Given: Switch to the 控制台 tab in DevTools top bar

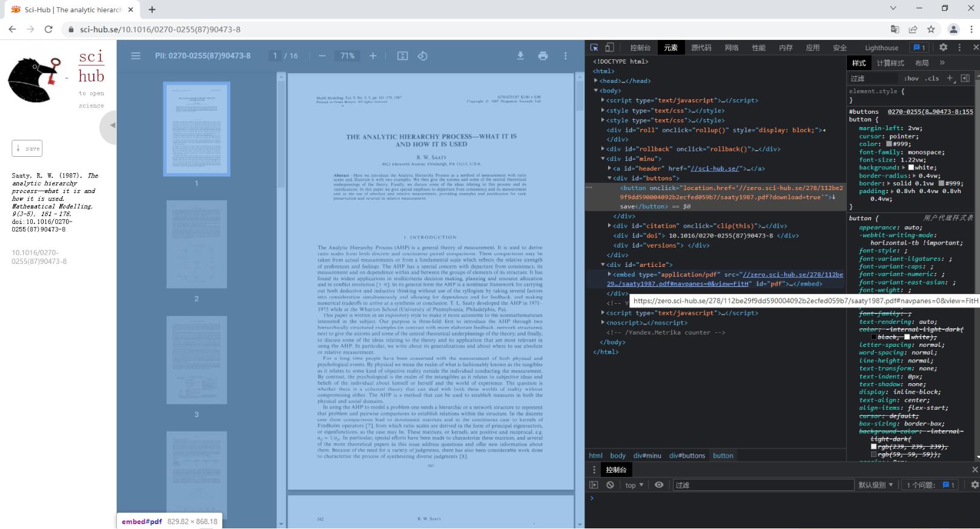Looking at the screenshot, I should [640, 48].
